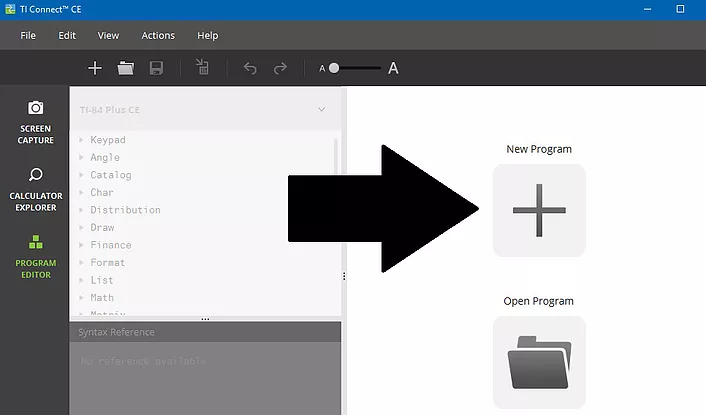Switch to Calculator Explorer workspace
Screen dimensions: 706x415
tap(35, 189)
